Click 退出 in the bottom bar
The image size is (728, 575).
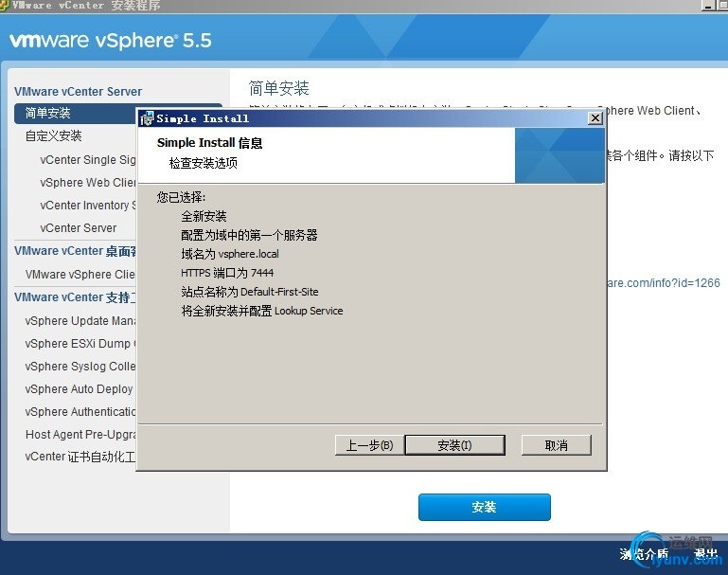[705, 553]
